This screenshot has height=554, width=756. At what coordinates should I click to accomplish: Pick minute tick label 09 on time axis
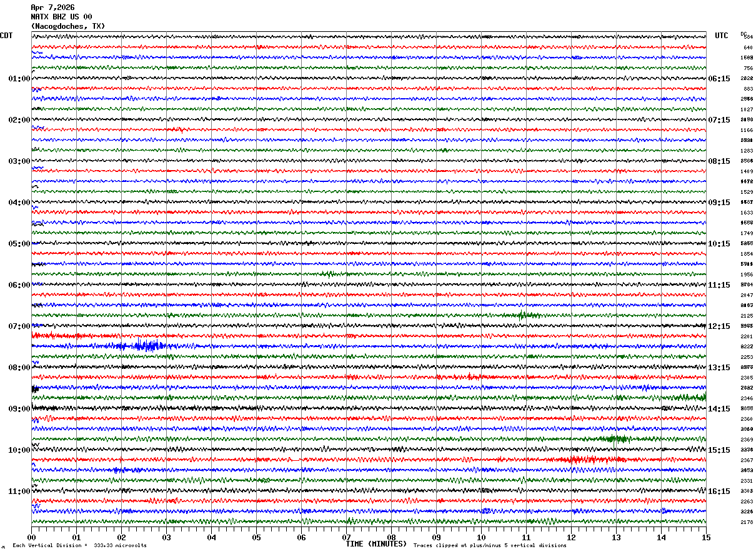pos(436,537)
